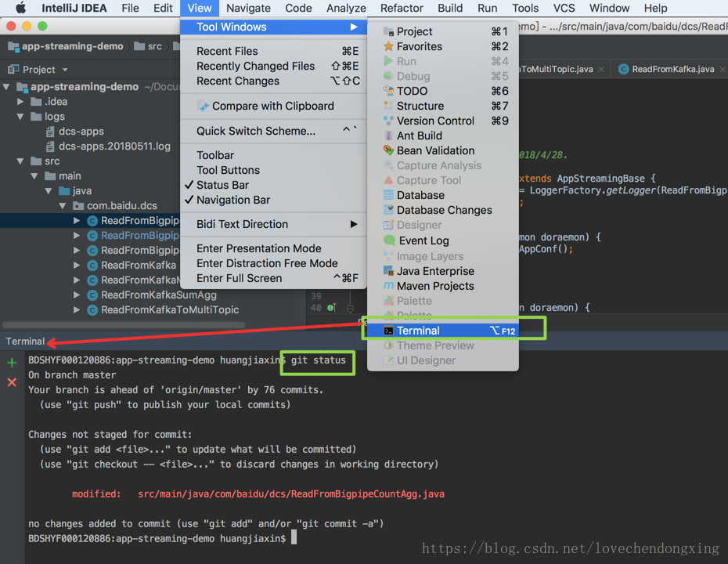Collapse the com.baidu.dcs package arrow
This screenshot has width=728, height=564.
click(x=63, y=206)
